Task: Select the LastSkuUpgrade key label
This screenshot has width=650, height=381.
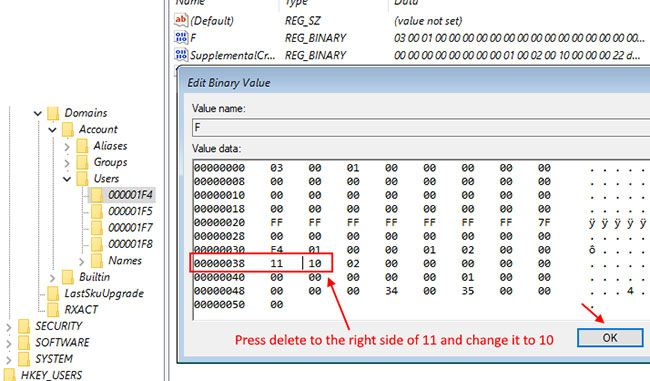Action: (x=104, y=294)
